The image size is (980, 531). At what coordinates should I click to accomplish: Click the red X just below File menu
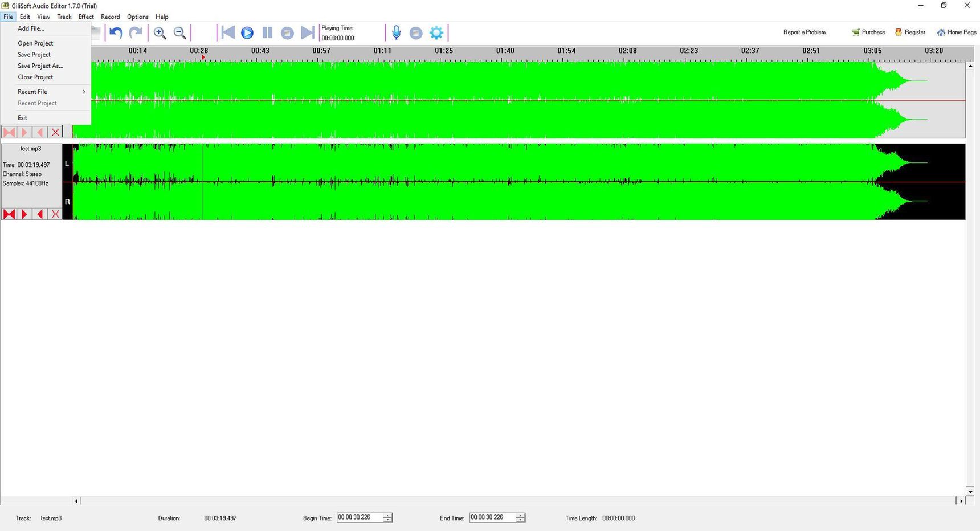pyautogui.click(x=55, y=132)
